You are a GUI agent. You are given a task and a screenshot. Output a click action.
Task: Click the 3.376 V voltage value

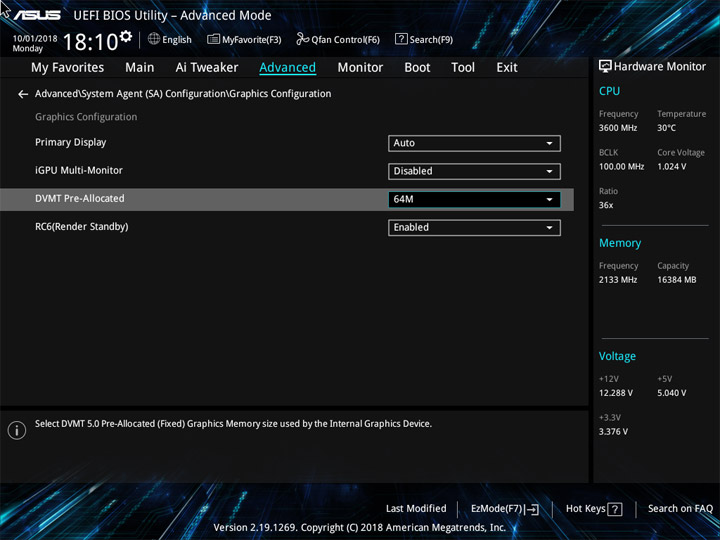click(x=613, y=432)
